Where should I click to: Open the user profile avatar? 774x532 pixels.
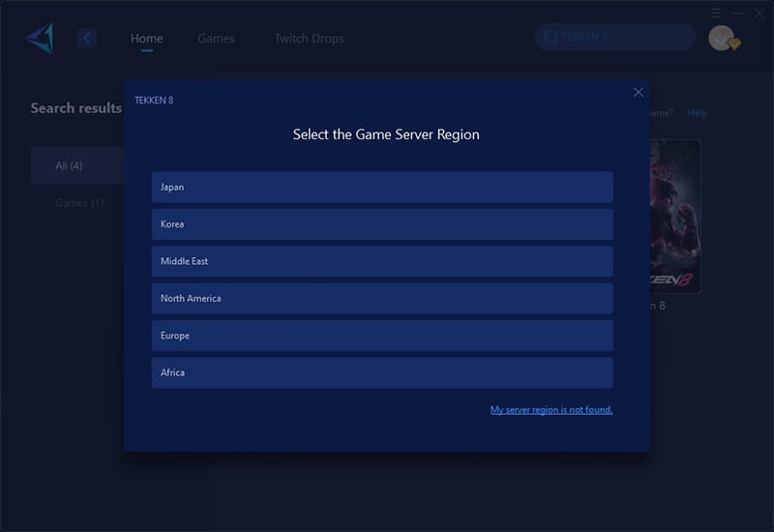pyautogui.click(x=723, y=38)
